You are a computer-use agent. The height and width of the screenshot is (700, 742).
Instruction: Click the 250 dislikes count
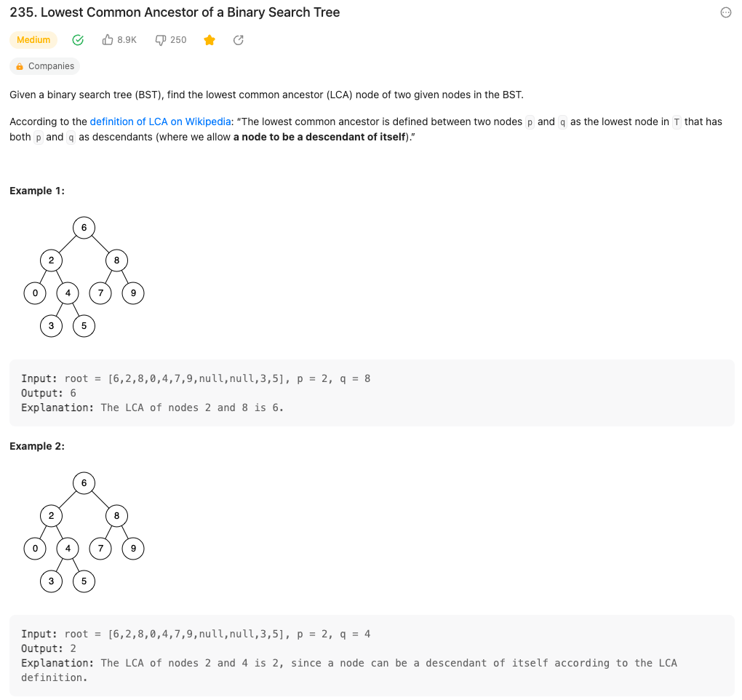pyautogui.click(x=178, y=40)
